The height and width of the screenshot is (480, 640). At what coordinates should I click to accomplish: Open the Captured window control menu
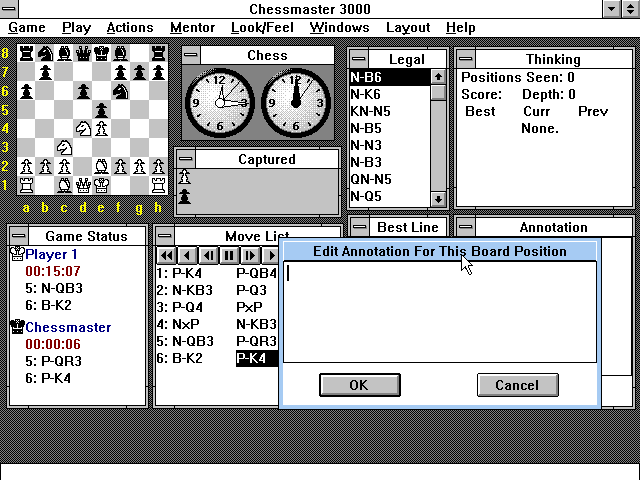pos(186,159)
